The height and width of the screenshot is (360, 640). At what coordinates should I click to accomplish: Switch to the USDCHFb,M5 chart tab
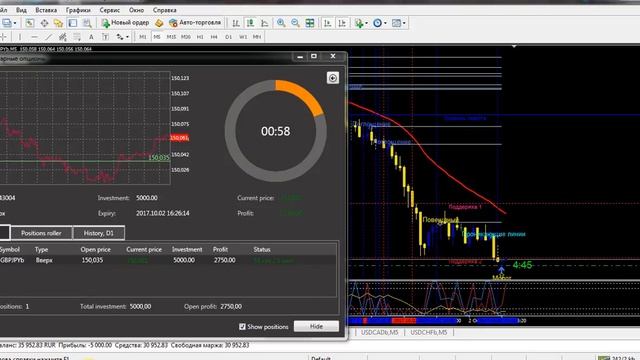pyautogui.click(x=429, y=332)
